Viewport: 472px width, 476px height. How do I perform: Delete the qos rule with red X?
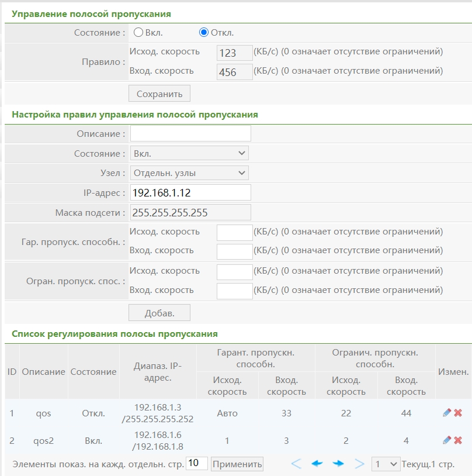pos(458,413)
